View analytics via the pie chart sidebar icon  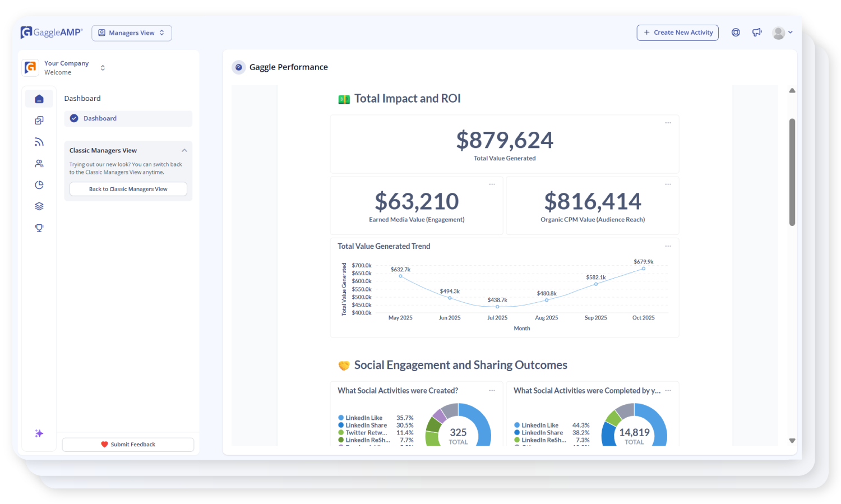(39, 184)
